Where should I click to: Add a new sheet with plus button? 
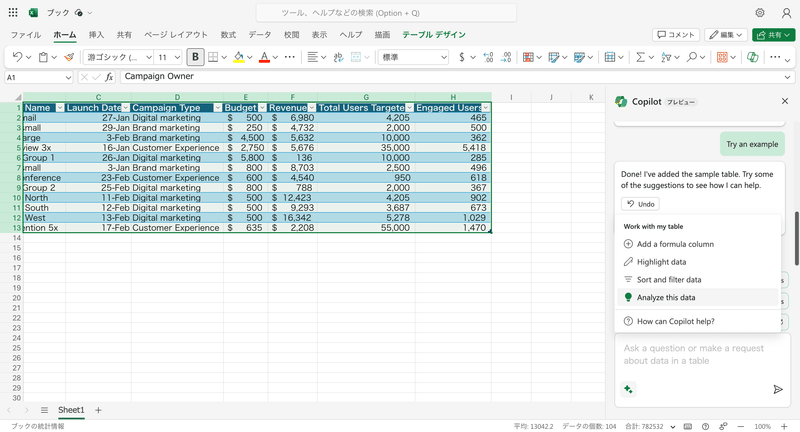pos(98,410)
